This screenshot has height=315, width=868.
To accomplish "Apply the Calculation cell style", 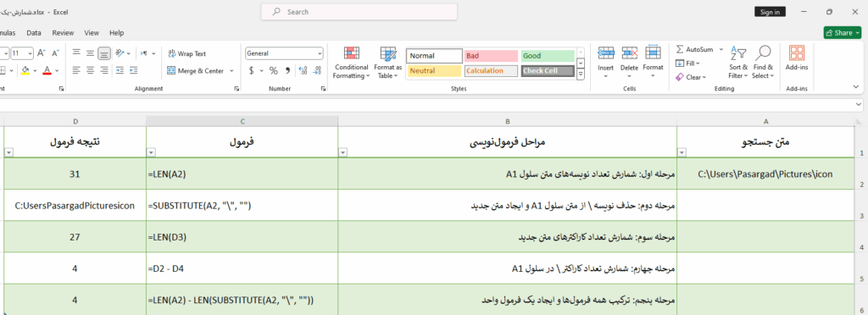I will tap(491, 71).
